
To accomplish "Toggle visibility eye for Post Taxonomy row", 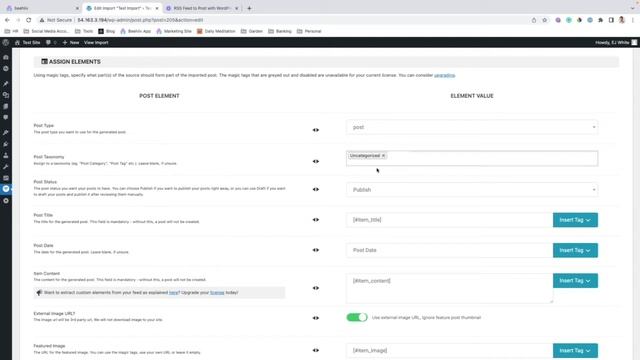I will click(316, 162).
